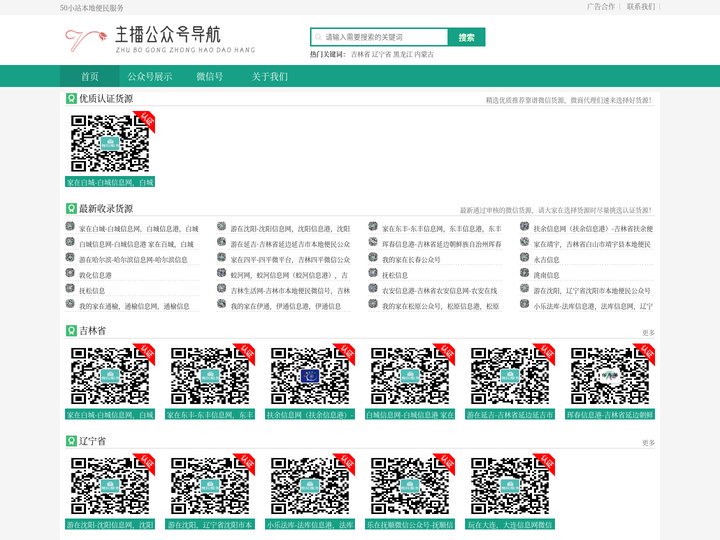The image size is (720, 540).
Task: Open the 微信号 navigation tab
Action: (210, 76)
